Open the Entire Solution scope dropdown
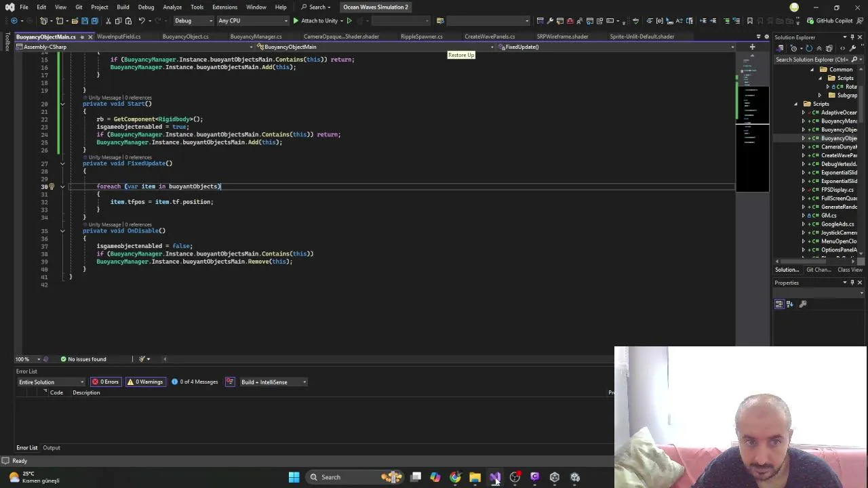 (x=52, y=382)
